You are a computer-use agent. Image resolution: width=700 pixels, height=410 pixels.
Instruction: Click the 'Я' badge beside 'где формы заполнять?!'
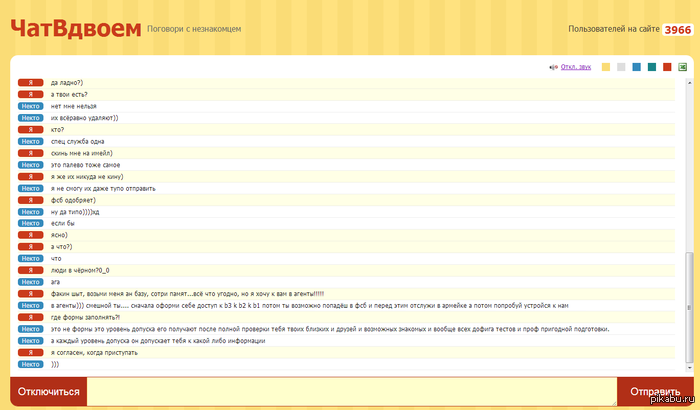click(32, 317)
